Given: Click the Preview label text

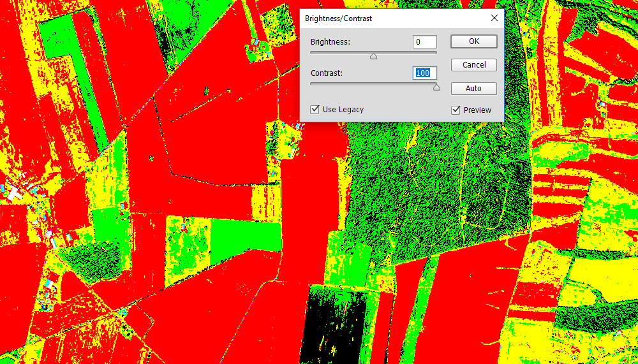Looking at the screenshot, I should [477, 110].
